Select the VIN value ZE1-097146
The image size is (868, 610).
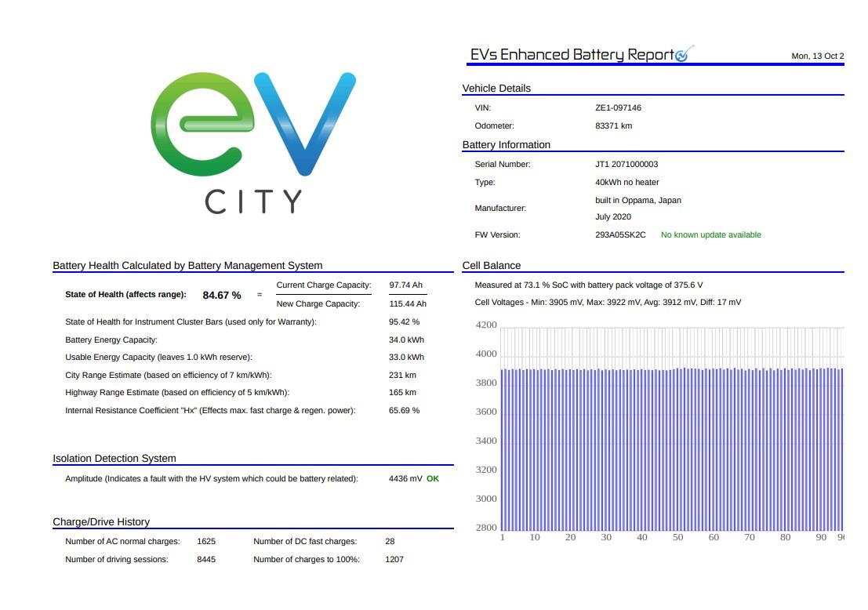618,108
